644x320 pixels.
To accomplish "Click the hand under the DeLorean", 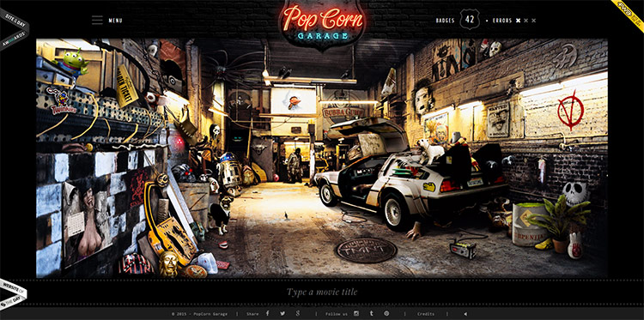I will click(415, 232).
